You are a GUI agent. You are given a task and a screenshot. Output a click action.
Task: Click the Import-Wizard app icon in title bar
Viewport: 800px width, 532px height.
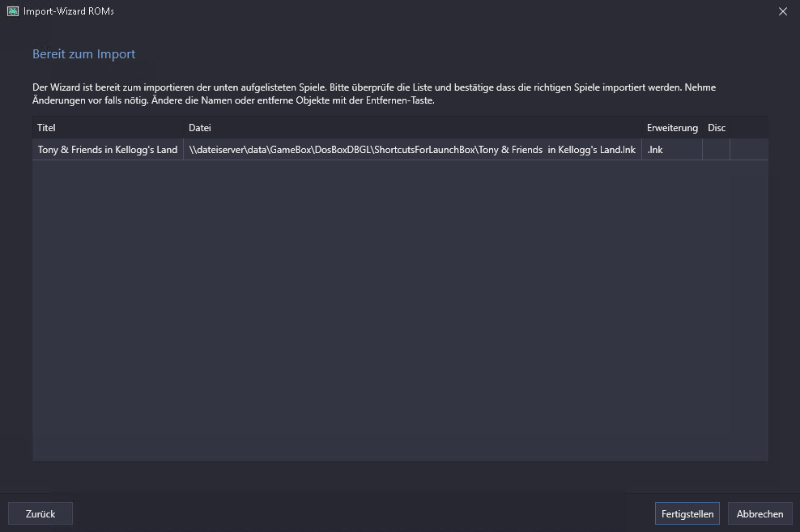[x=13, y=11]
